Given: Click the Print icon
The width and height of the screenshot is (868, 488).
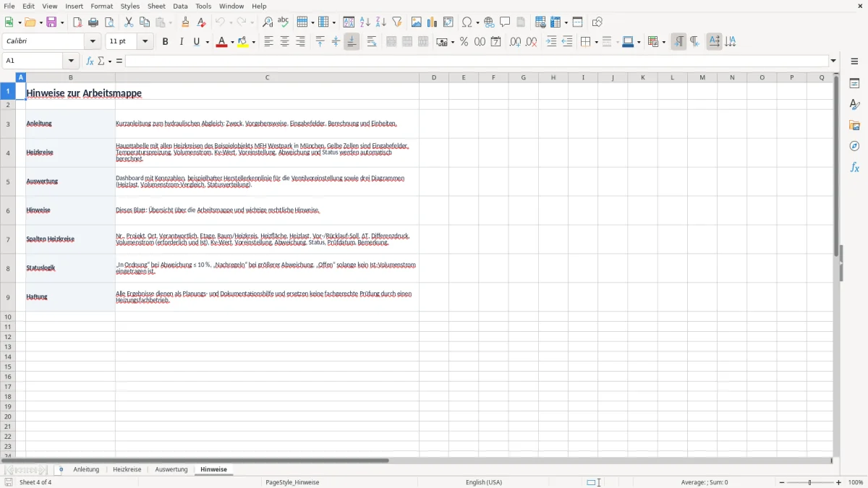Looking at the screenshot, I should (x=93, y=22).
